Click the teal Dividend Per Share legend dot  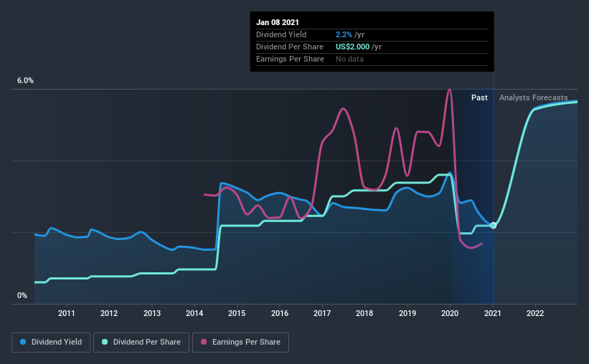pos(105,342)
